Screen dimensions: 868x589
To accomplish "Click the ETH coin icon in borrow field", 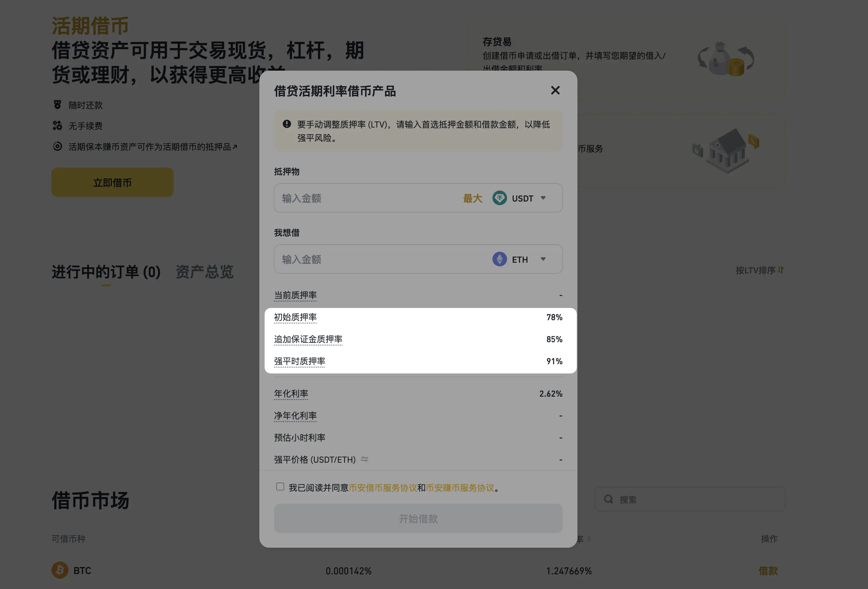I will coord(499,259).
